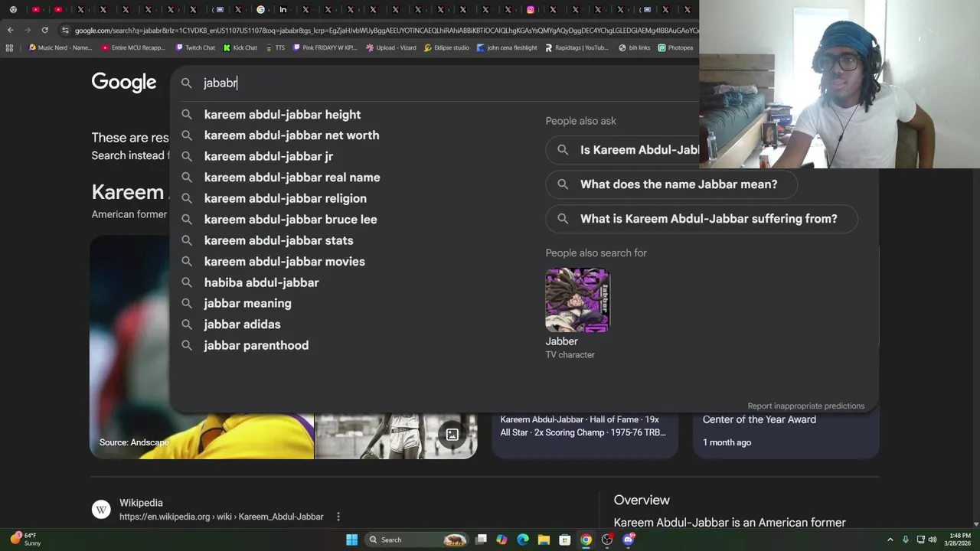Image resolution: width=980 pixels, height=551 pixels.
Task: Open the Photopea bookmark
Action: coord(675,47)
